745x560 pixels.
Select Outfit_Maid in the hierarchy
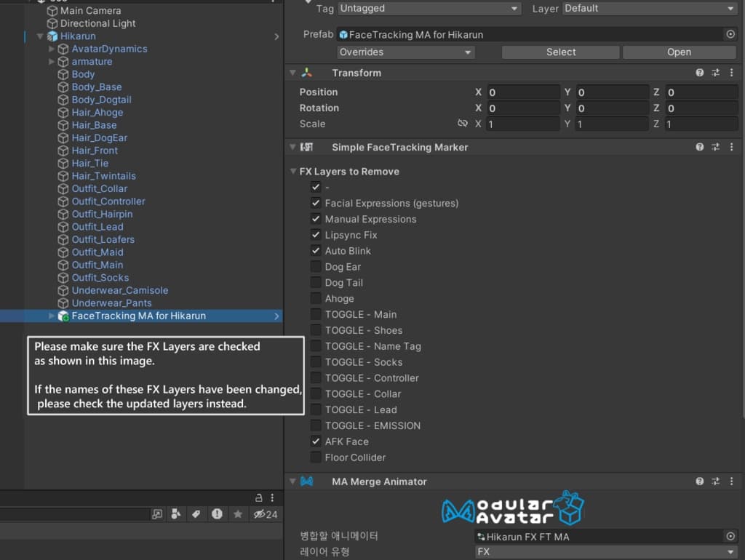(x=97, y=252)
